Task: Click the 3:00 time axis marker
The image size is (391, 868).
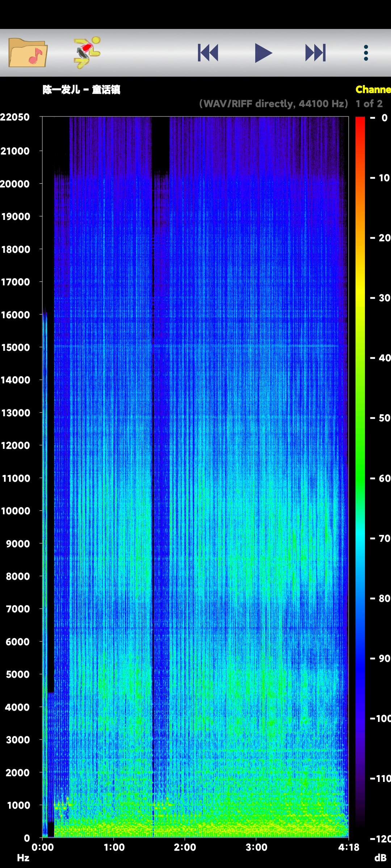Action: tap(256, 847)
